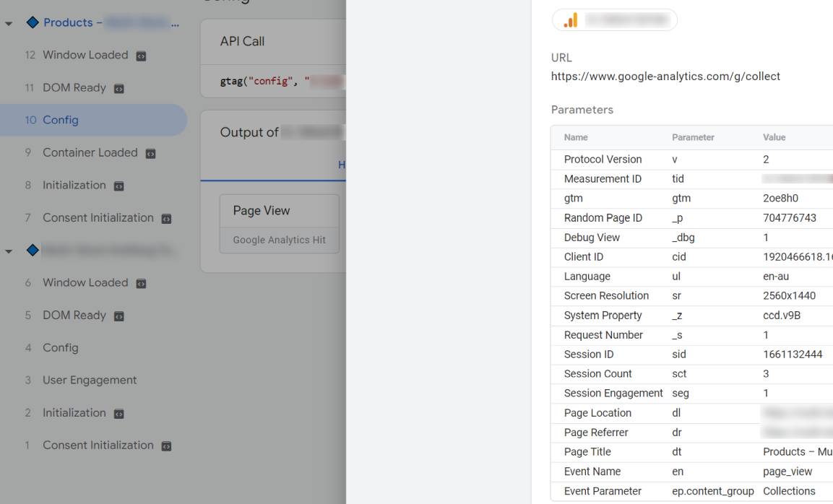The width and height of the screenshot is (833, 504).
Task: Click the code icon beside event 1 Consent Initialization
Action: pyautogui.click(x=166, y=447)
